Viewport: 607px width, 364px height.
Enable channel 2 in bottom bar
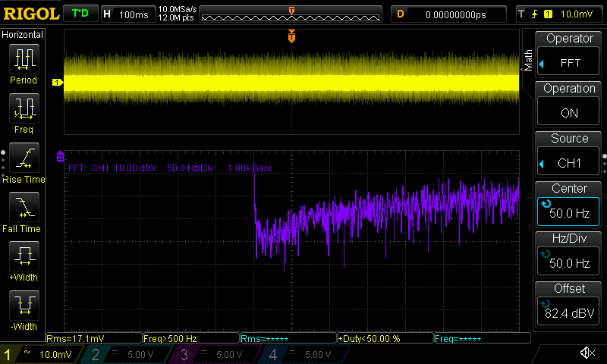coord(122,354)
